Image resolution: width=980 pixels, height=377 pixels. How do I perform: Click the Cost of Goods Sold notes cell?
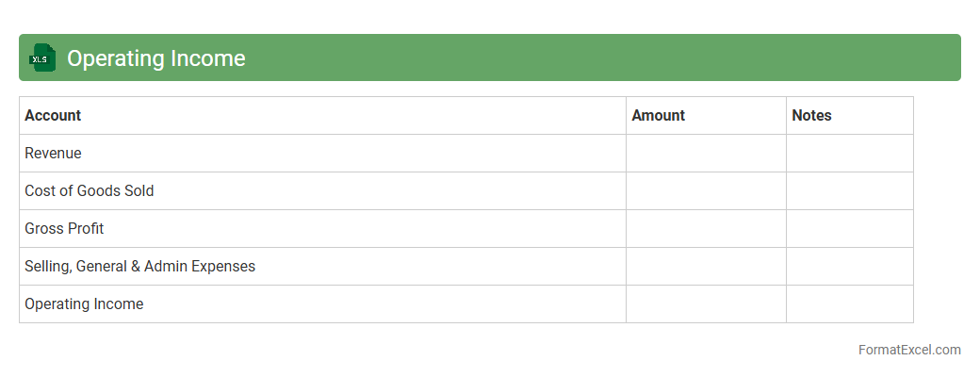point(849,190)
